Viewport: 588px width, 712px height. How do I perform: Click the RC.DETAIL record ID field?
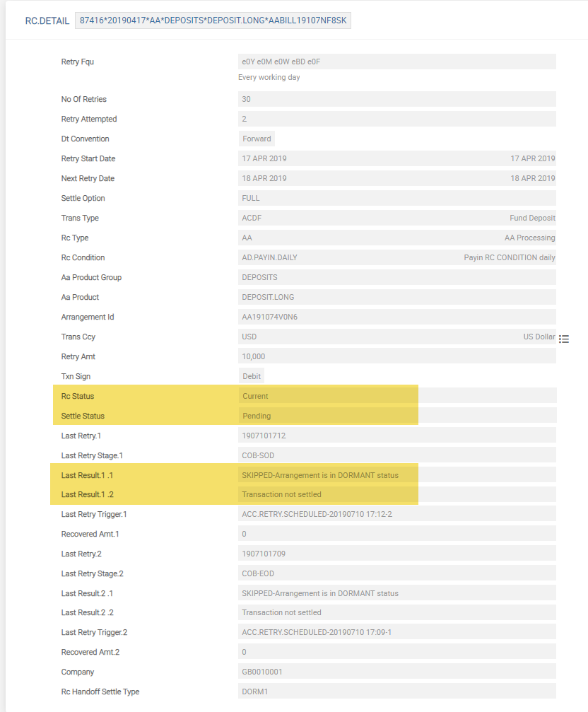click(x=213, y=21)
